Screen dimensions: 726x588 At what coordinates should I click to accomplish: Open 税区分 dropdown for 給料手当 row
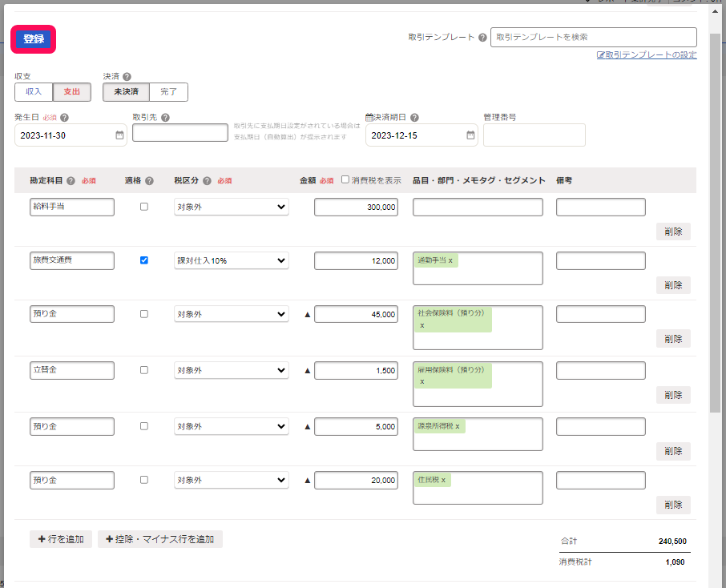231,207
